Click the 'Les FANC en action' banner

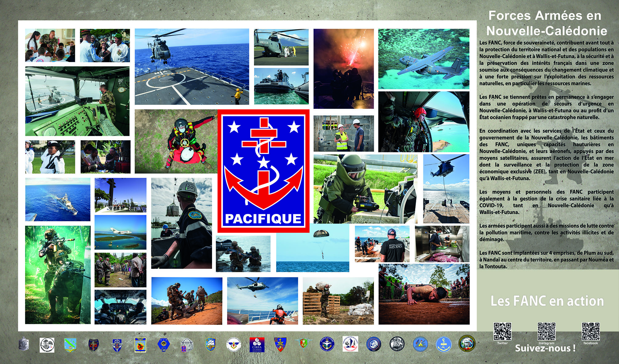pyautogui.click(x=547, y=301)
